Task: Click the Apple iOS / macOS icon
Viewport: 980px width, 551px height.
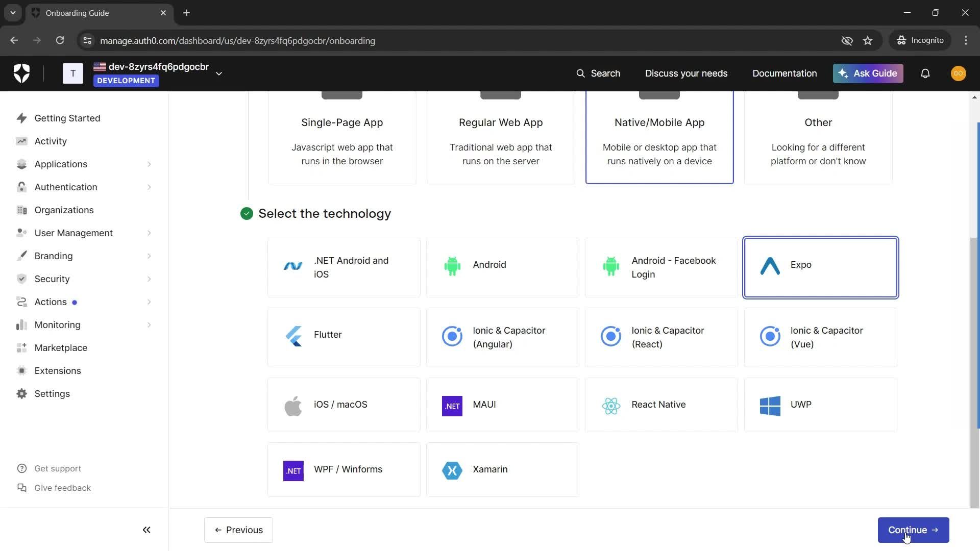Action: click(293, 406)
